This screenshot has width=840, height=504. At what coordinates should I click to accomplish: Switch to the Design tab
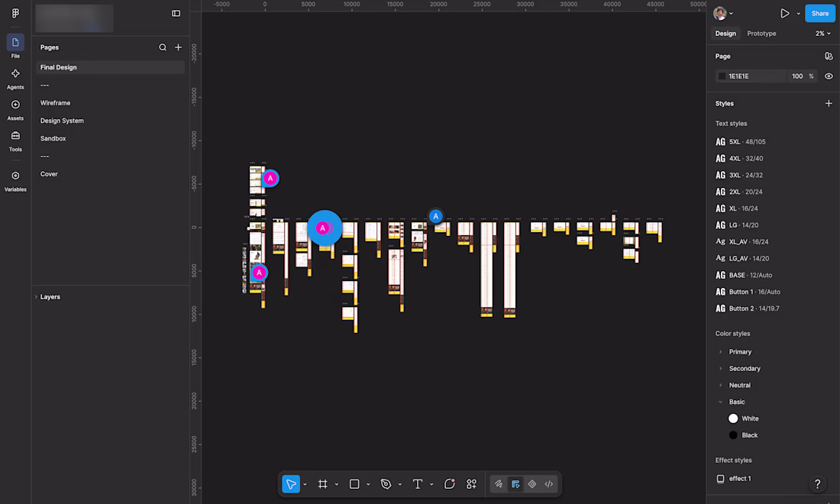point(725,33)
